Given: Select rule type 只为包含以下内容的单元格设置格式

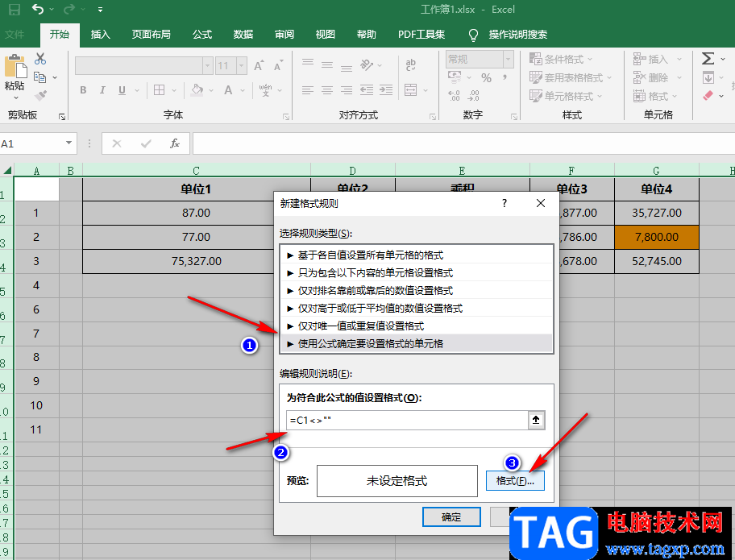Looking at the screenshot, I should click(416, 272).
